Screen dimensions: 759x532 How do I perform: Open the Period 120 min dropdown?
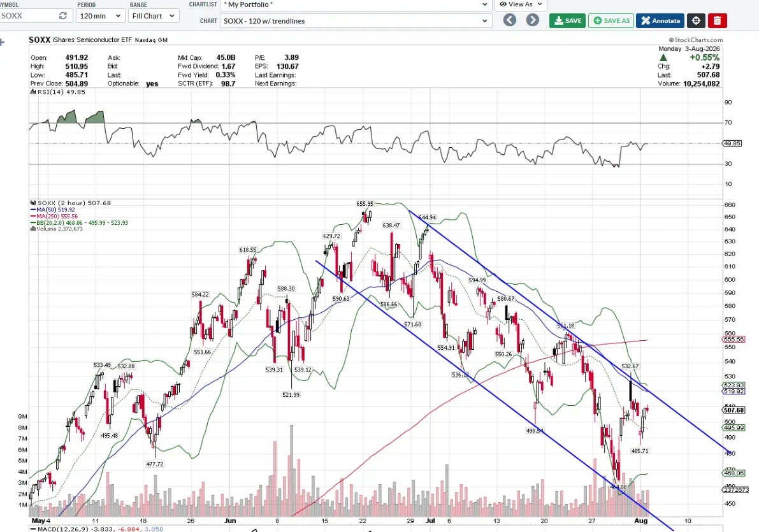coord(100,15)
